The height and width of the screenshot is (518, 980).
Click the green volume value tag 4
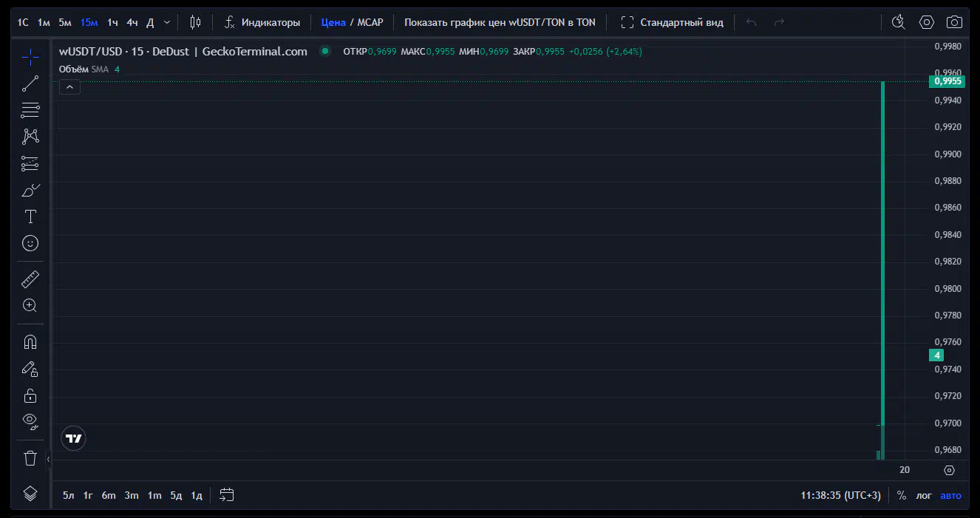(936, 355)
